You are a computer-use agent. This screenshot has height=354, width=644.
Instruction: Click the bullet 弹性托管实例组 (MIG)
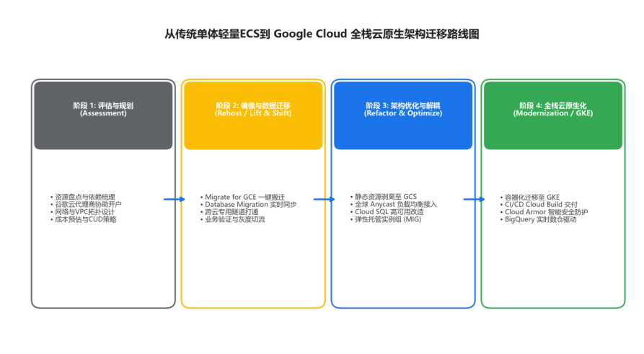pyautogui.click(x=386, y=219)
